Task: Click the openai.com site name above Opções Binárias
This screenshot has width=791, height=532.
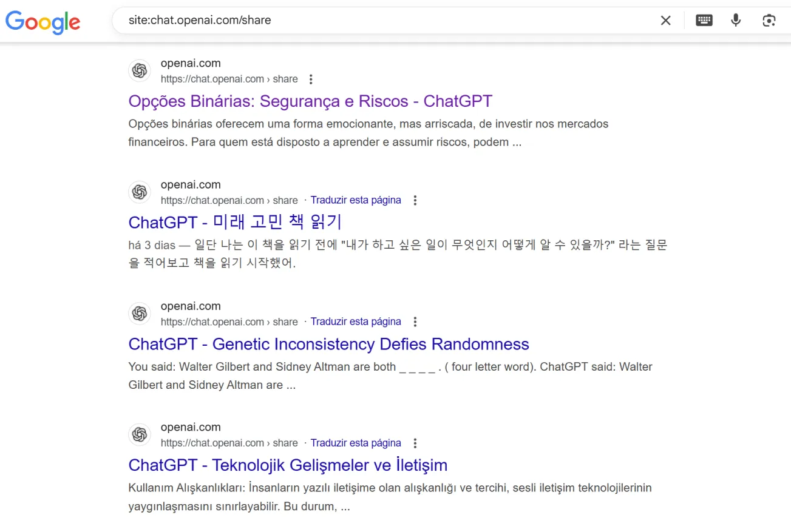Action: pyautogui.click(x=191, y=63)
